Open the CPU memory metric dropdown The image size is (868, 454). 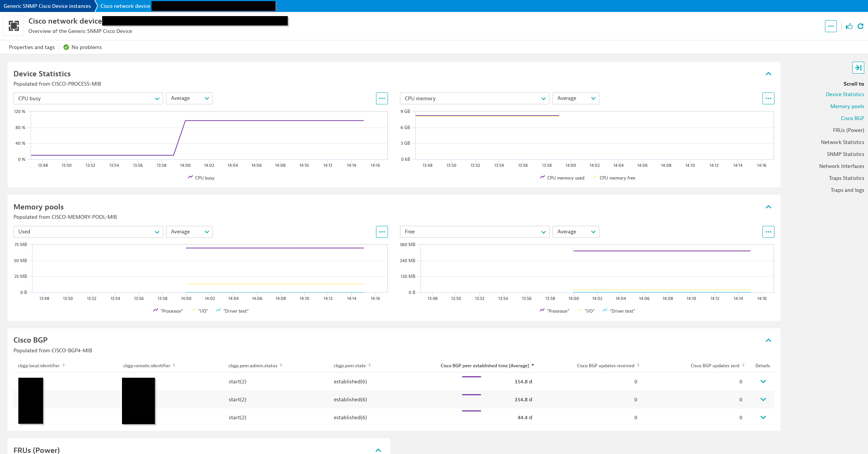(475, 98)
